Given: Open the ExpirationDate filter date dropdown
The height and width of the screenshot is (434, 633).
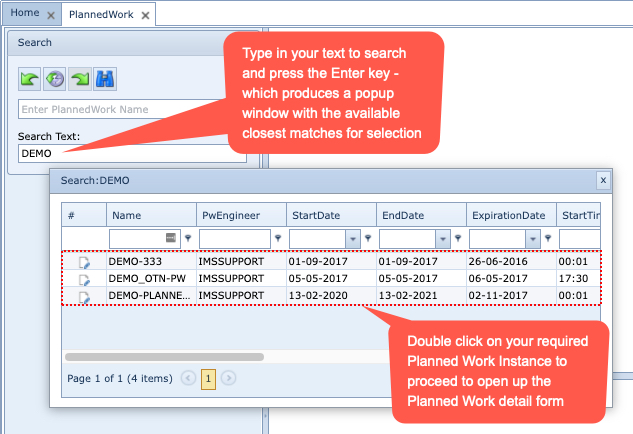Looking at the screenshot, I should click(532, 238).
